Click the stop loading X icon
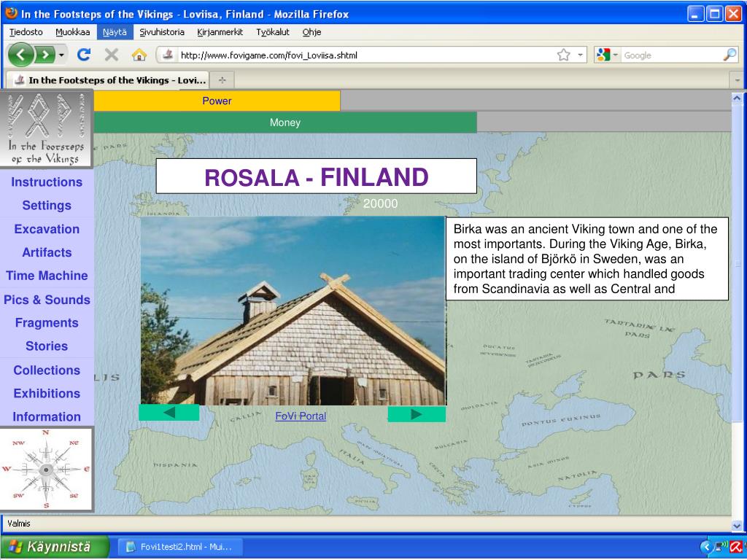 tap(112, 55)
